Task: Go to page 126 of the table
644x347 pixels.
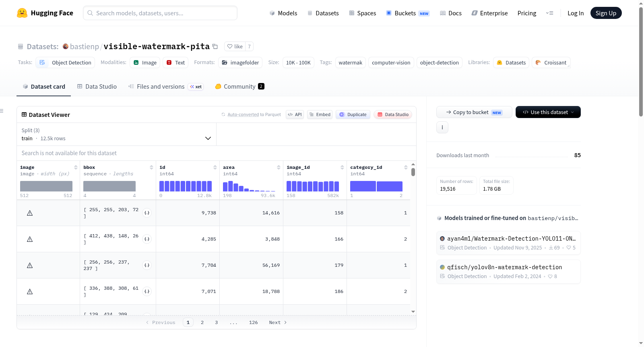Action: pyautogui.click(x=253, y=322)
